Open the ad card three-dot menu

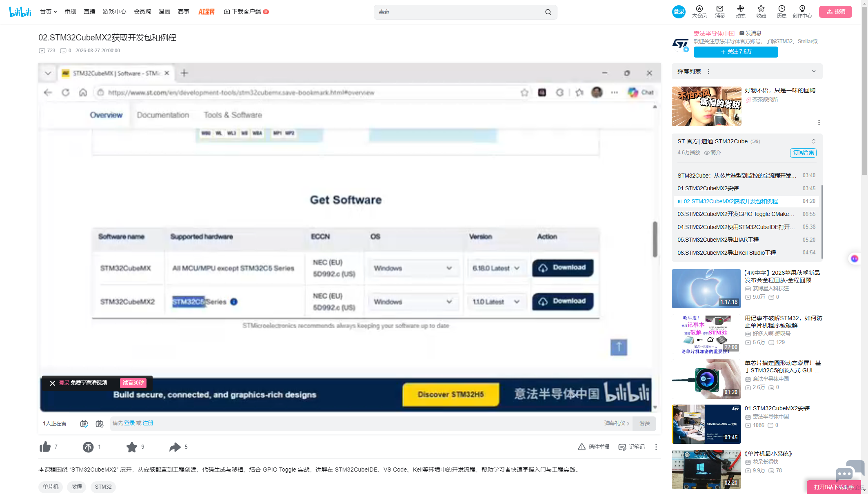pyautogui.click(x=819, y=122)
